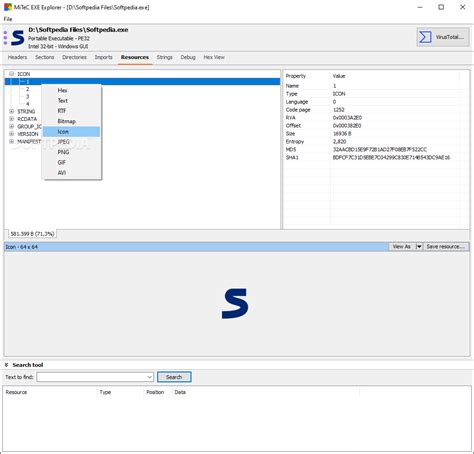The height and width of the screenshot is (454, 474).
Task: Open the File menu
Action: (x=8, y=19)
